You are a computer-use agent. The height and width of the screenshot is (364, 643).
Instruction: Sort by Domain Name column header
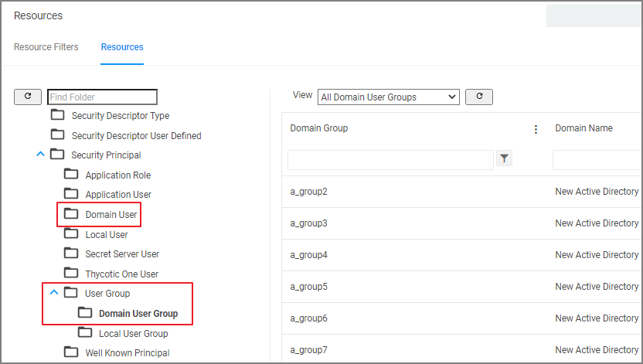tap(583, 128)
